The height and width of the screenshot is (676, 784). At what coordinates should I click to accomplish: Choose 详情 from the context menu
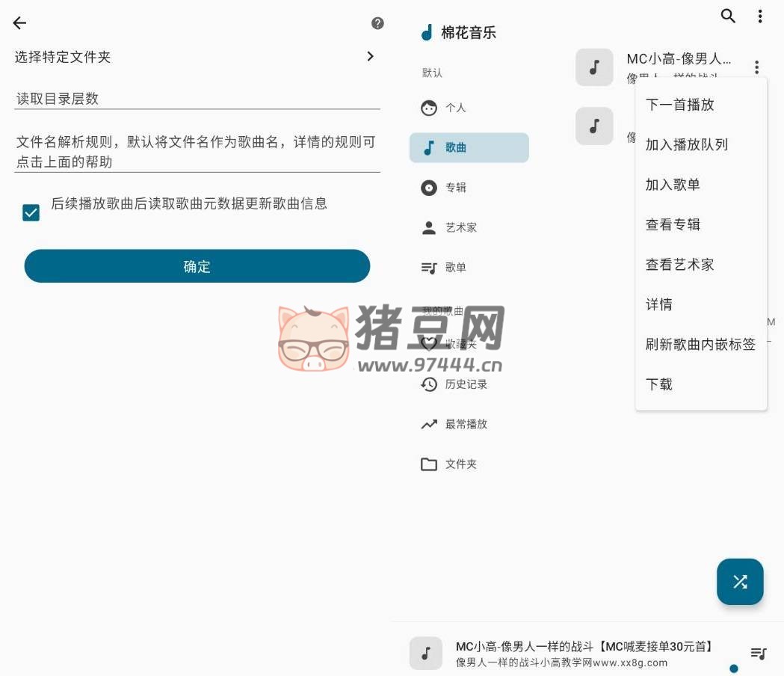click(x=700, y=304)
